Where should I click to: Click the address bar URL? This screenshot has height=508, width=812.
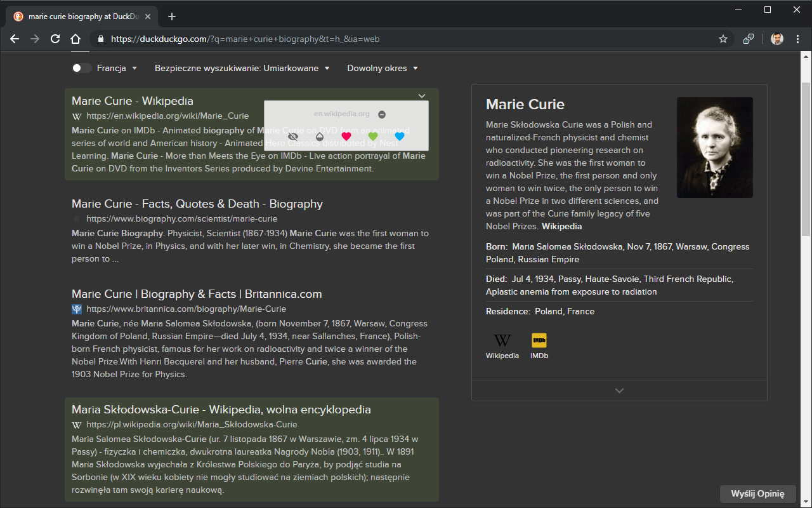[246, 39]
